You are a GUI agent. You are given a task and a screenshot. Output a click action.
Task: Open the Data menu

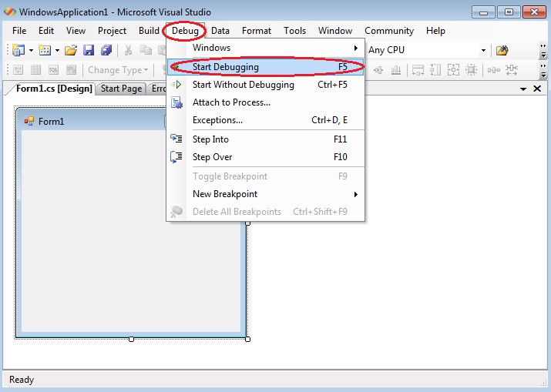tap(220, 31)
